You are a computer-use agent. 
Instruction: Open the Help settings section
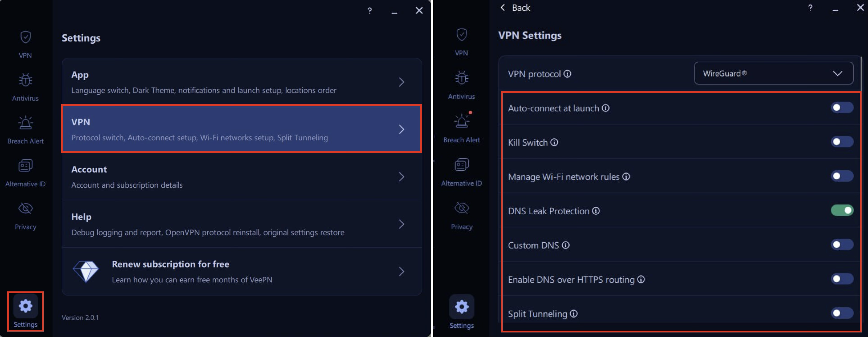(x=242, y=224)
